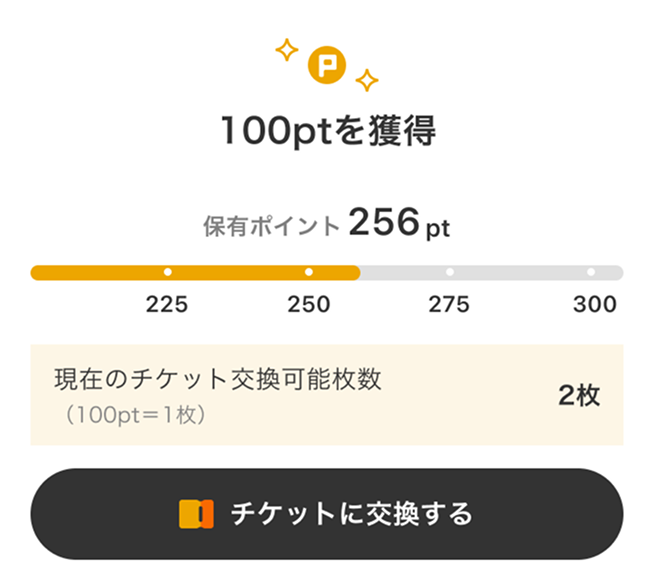Image resolution: width=654 pixels, height=585 pixels.
Task: Click the 300 milestone dot on the progress bar
Action: click(591, 272)
